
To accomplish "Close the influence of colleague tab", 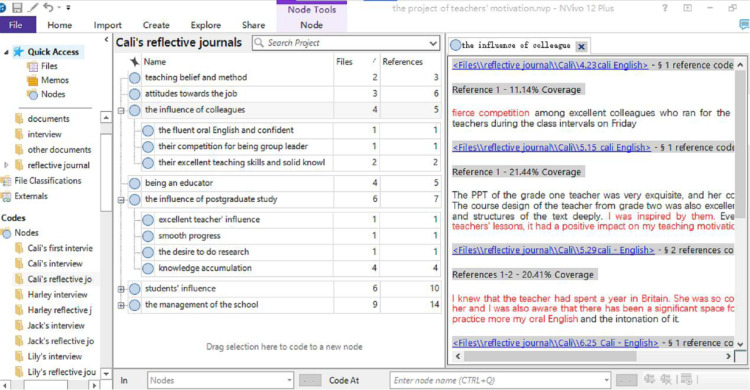I will (581, 46).
